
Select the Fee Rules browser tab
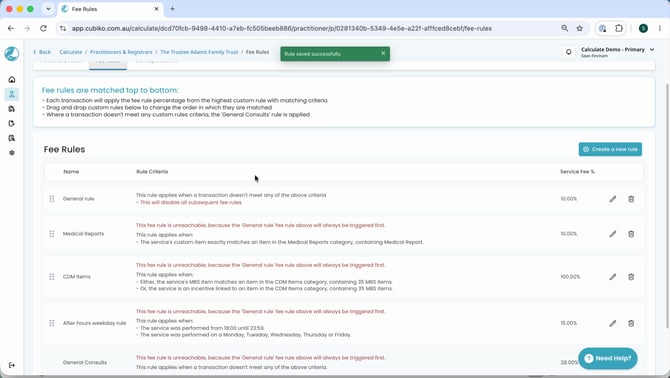[110, 9]
